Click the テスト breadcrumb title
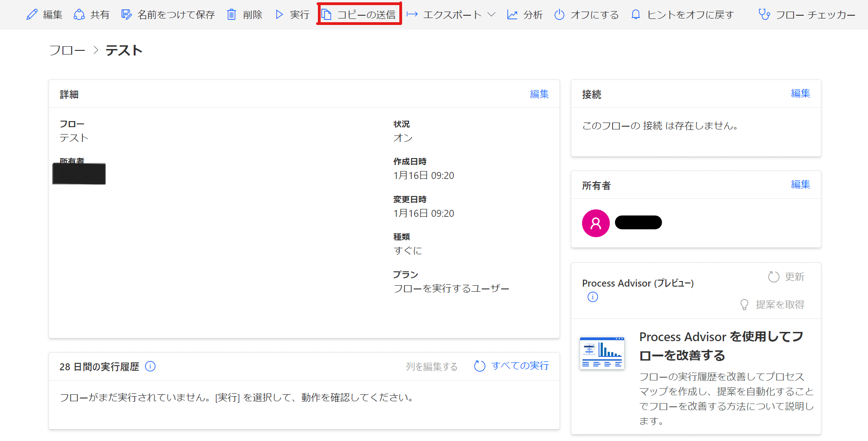This screenshot has height=441, width=868. coord(124,50)
